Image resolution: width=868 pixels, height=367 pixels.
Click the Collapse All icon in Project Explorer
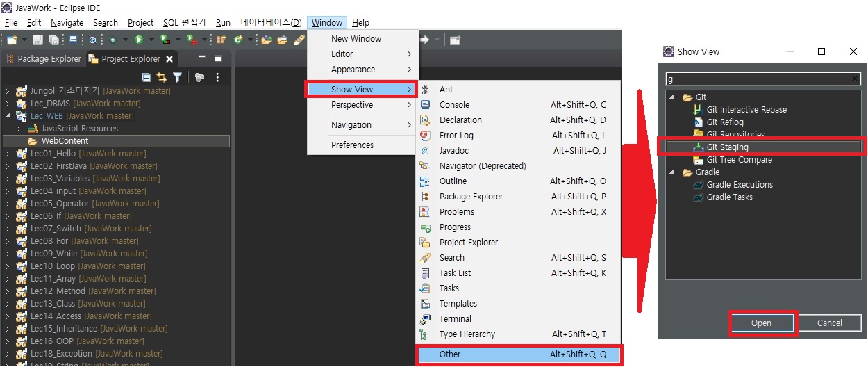146,77
